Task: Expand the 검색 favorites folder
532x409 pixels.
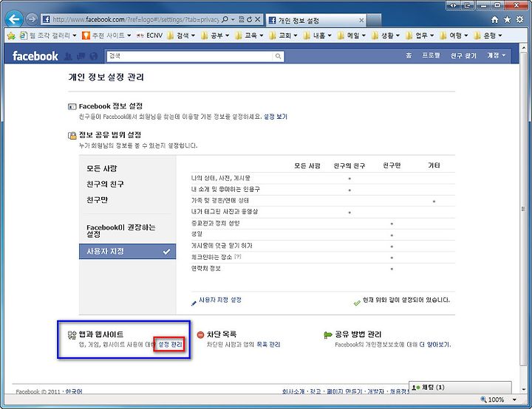Action: (181, 35)
